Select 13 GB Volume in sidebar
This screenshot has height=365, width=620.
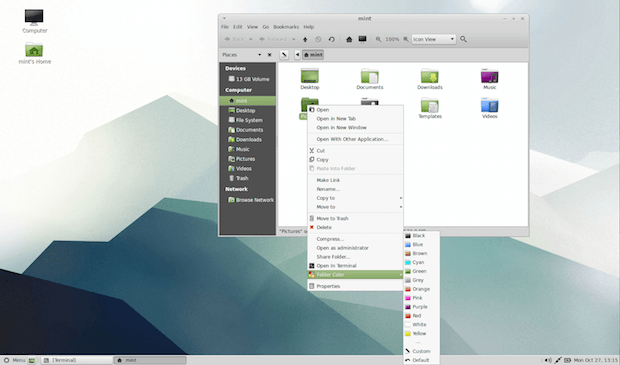(248, 79)
